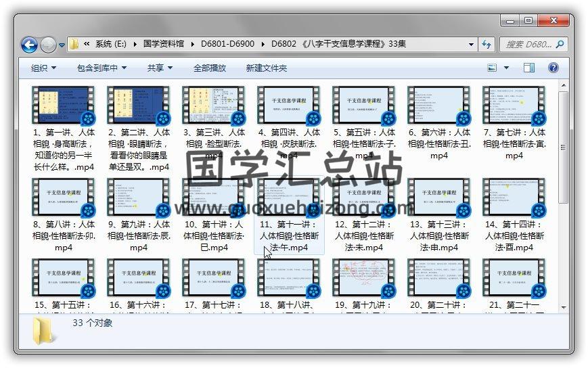
Task: Click the vertical scrollbar thumb
Action: tap(563, 147)
